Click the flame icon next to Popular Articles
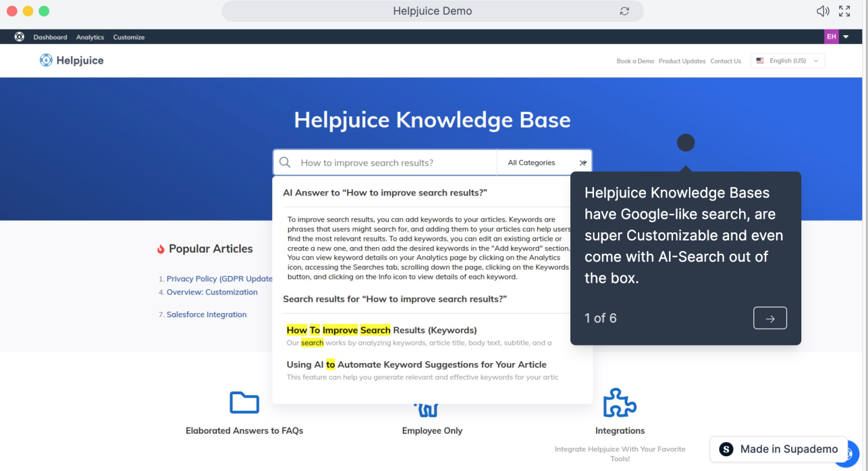The image size is (868, 471). 161,248
